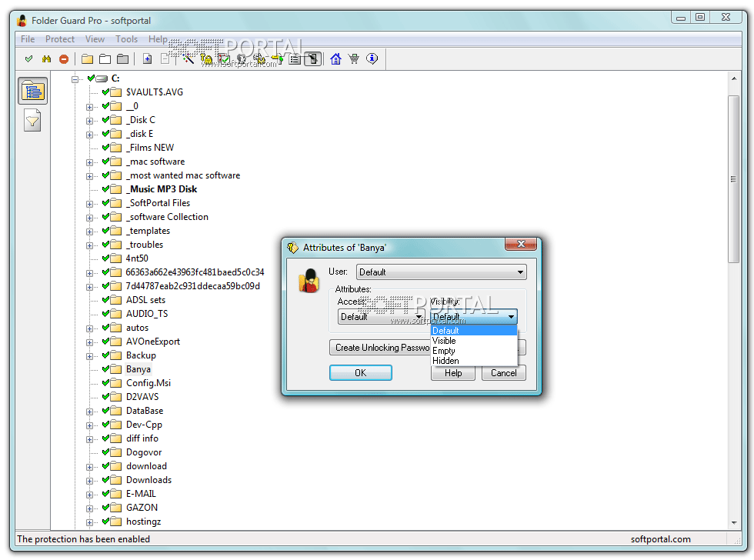The width and height of the screenshot is (754, 560).
Task: Click the Visibility dropdown arrow
Action: coord(511,317)
